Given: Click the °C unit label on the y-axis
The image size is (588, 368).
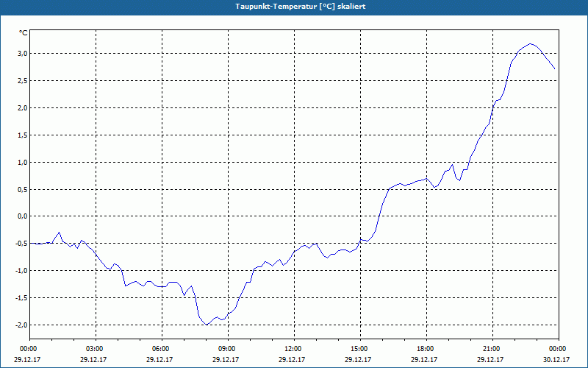Looking at the screenshot, I should tap(24, 33).
